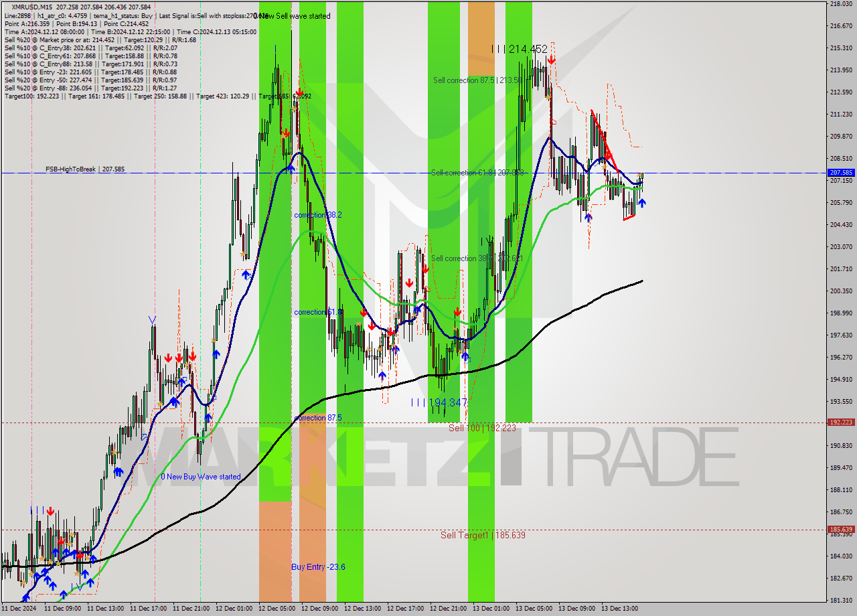Click the '12 Dec 21:00' time axis label

tap(447, 609)
